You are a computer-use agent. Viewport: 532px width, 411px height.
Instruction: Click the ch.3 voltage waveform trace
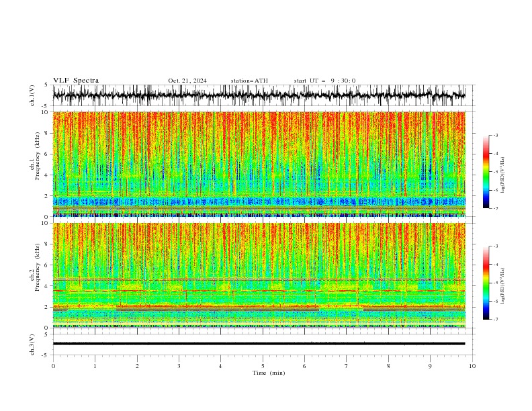[x=259, y=344]
